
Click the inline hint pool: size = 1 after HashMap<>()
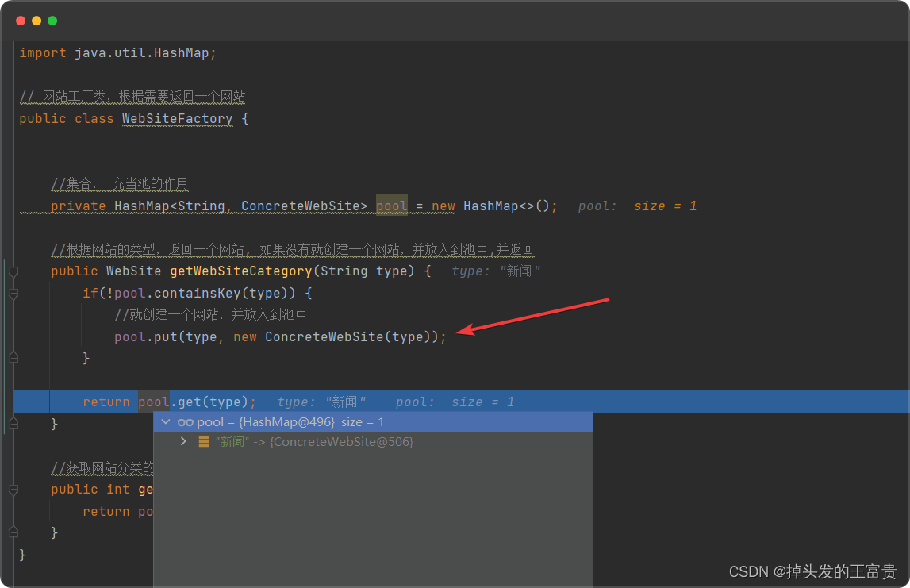637,206
